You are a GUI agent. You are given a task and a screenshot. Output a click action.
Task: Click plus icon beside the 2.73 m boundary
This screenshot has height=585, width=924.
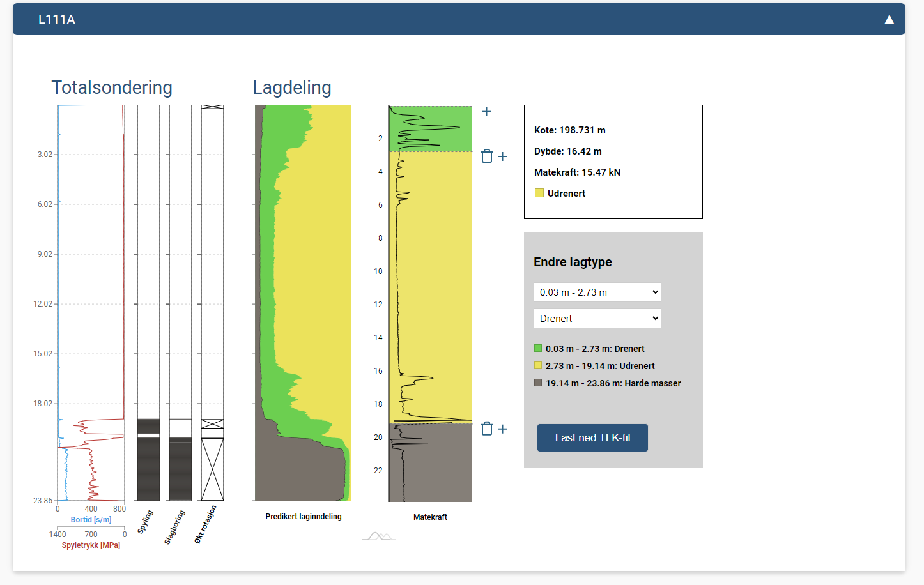[x=503, y=156]
